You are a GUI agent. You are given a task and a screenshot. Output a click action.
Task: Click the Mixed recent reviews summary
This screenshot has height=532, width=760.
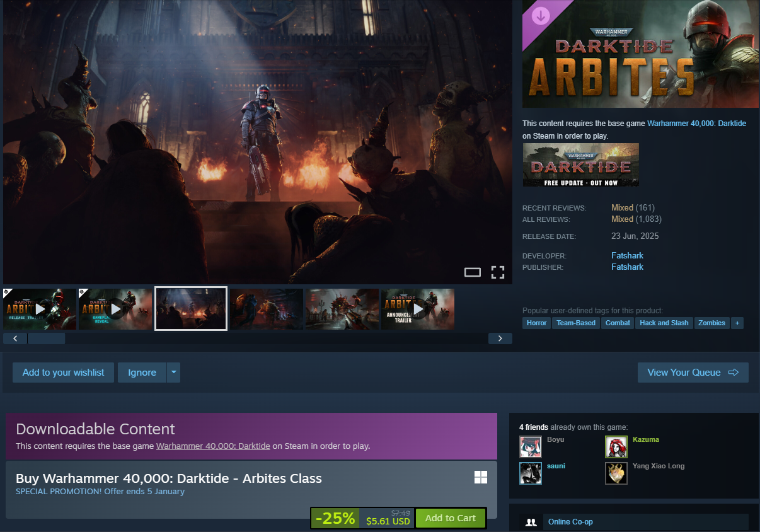(622, 207)
